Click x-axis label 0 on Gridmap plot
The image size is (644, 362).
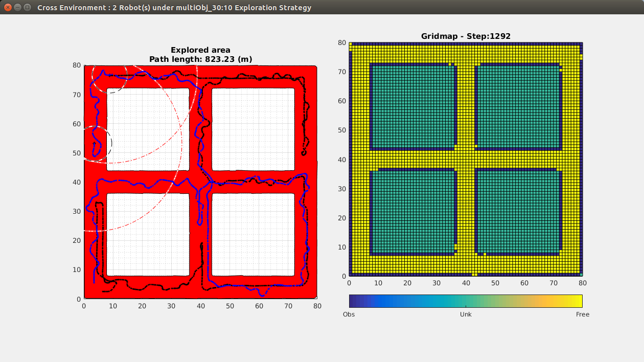pos(349,283)
